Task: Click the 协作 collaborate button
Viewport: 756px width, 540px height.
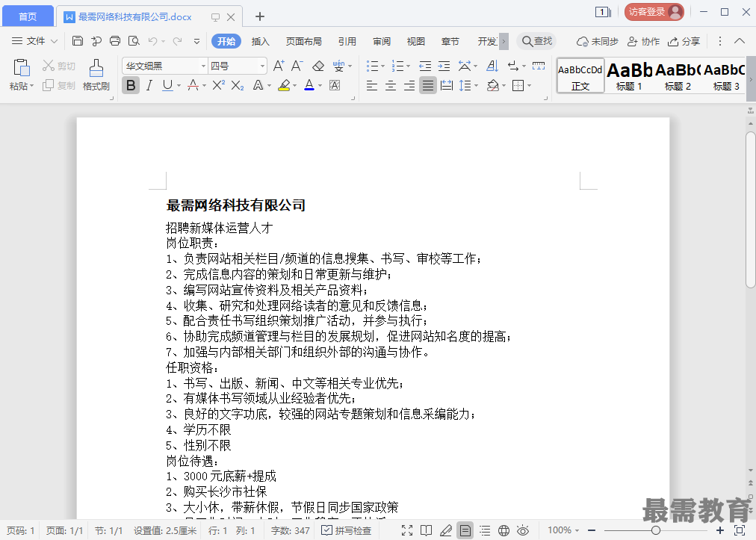Action: (x=643, y=42)
